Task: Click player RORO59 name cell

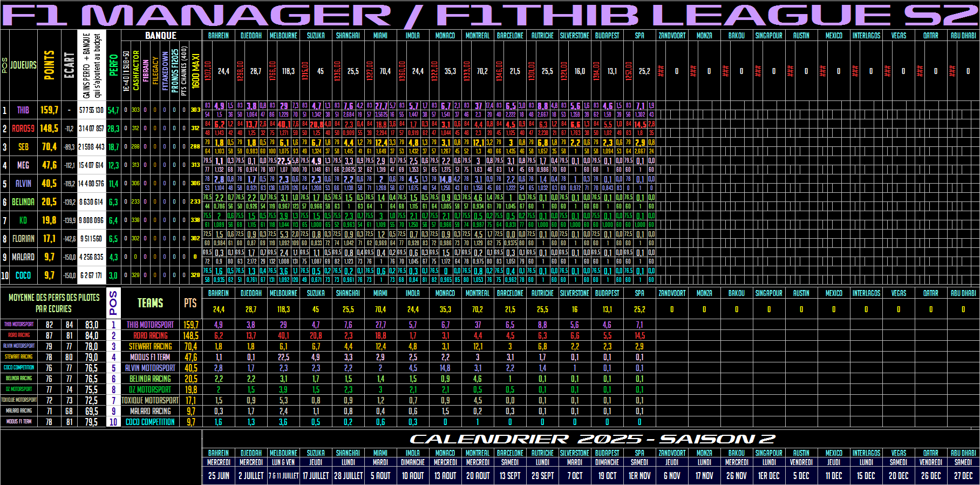Action: [x=23, y=129]
